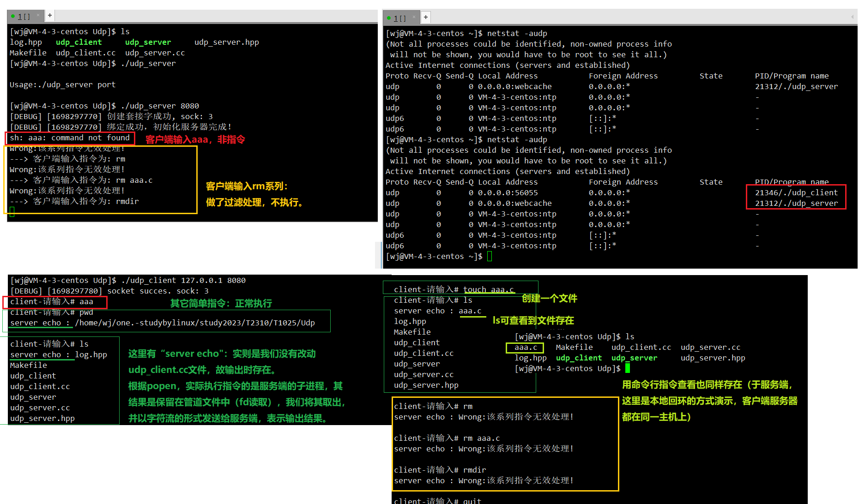The image size is (859, 504).
Task: Click the '创建套接字成功, sock: 3' debug line
Action: pos(111,117)
